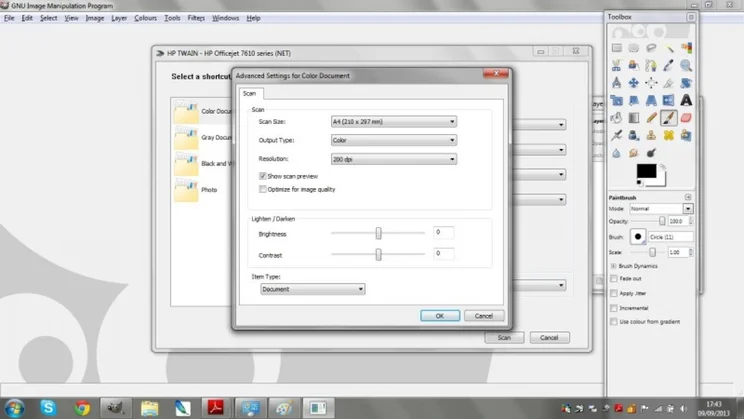Open the Item Type dropdown

312,289
